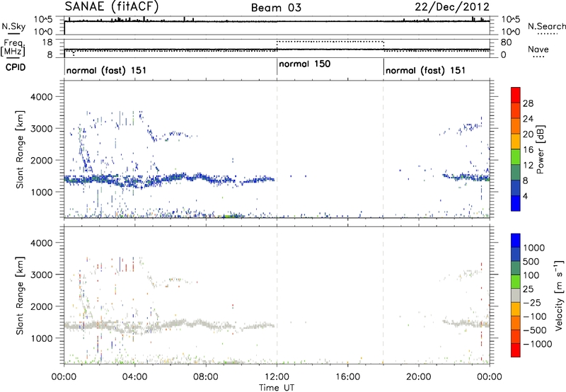Pick the bright blue top Velocity colorbar segment
Screen dimensions: 566x392
(x=516, y=241)
